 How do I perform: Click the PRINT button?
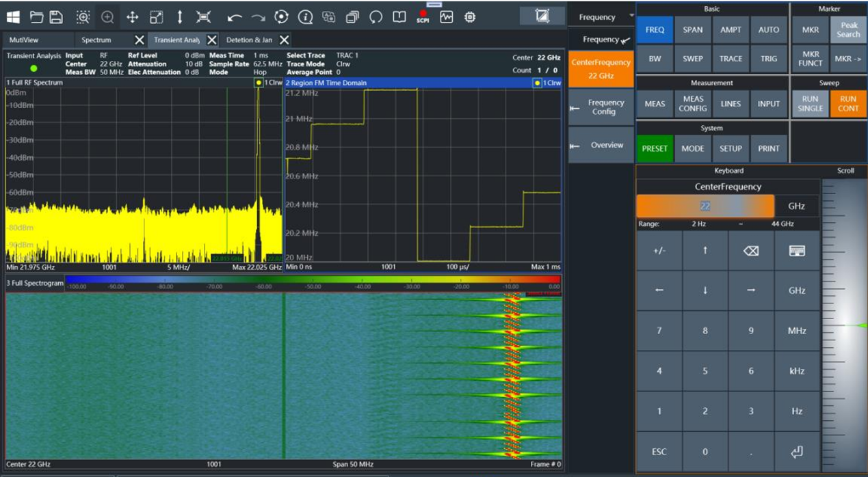pos(769,148)
